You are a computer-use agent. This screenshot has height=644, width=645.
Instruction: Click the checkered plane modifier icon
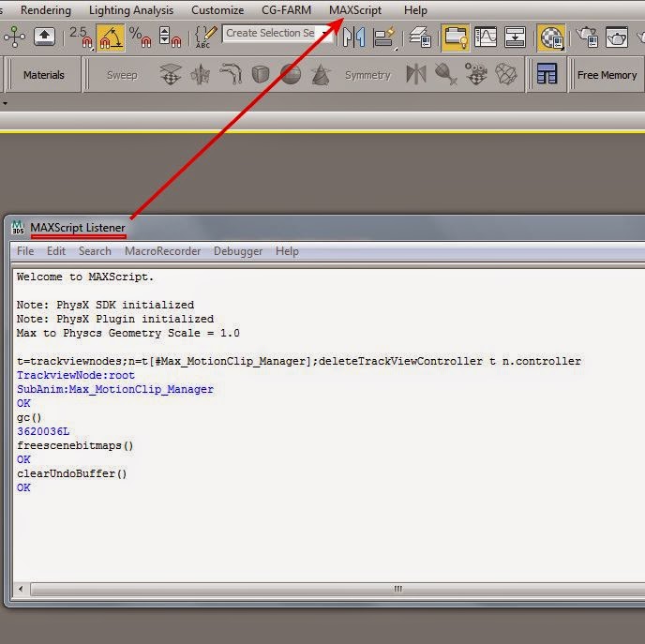(x=171, y=74)
